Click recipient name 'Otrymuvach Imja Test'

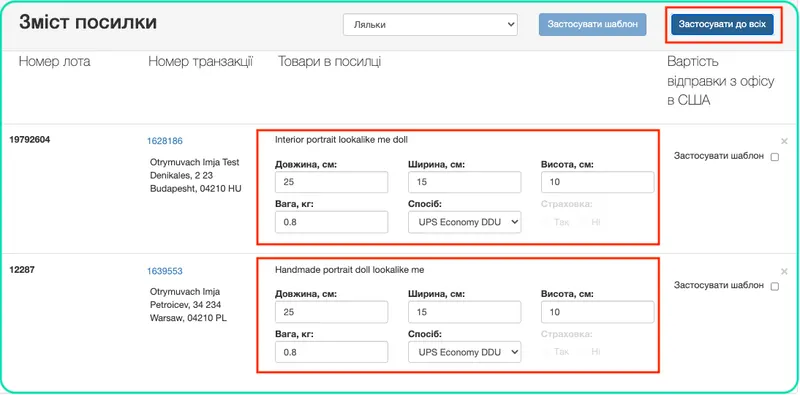pos(194,162)
